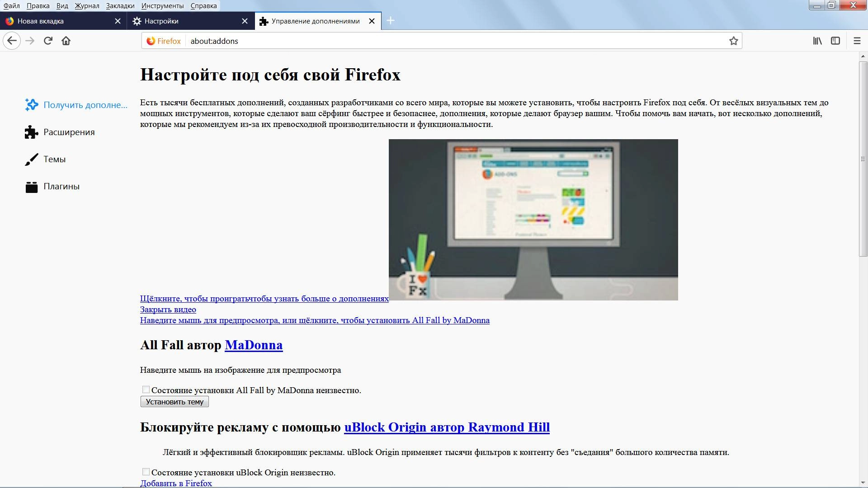
Task: Toggle the uBlock Origin install status checkbox
Action: click(146, 472)
